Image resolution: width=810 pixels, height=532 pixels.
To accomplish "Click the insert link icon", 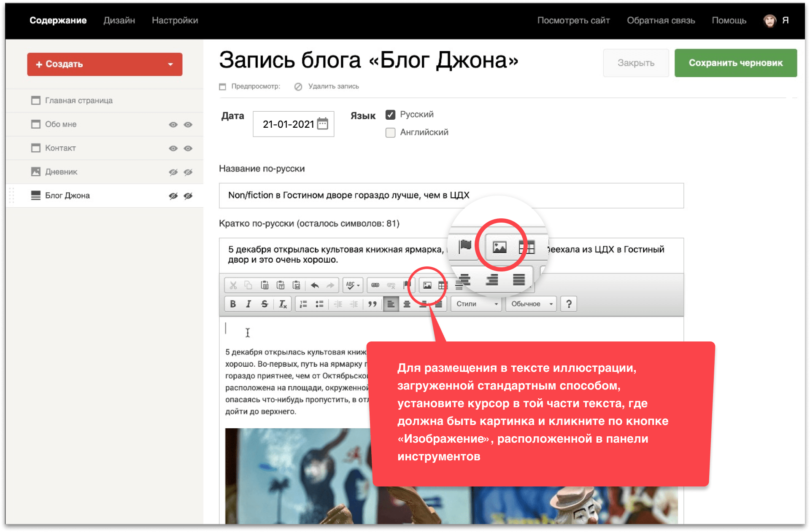I will coord(375,285).
